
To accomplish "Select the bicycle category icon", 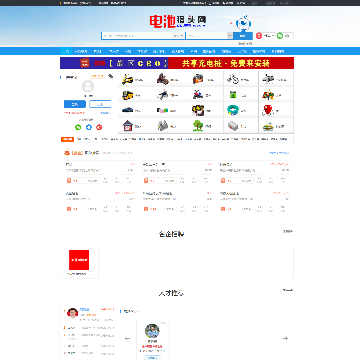I will [233, 79].
